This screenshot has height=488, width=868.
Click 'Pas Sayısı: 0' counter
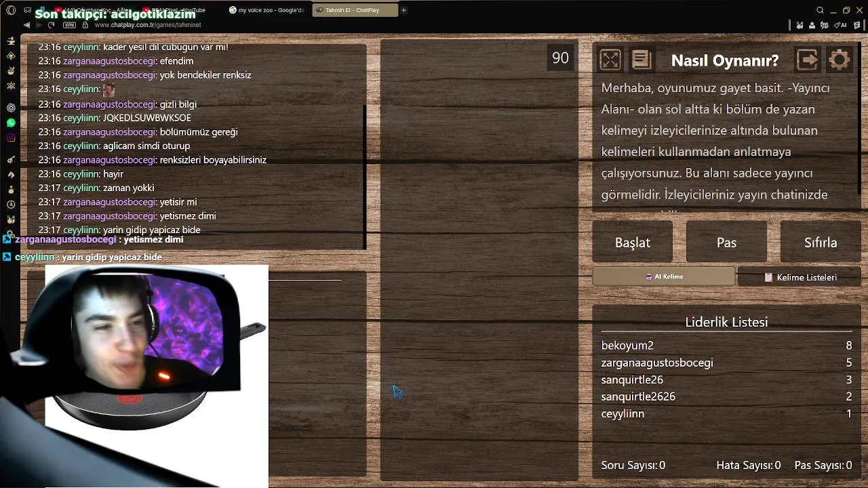(823, 465)
